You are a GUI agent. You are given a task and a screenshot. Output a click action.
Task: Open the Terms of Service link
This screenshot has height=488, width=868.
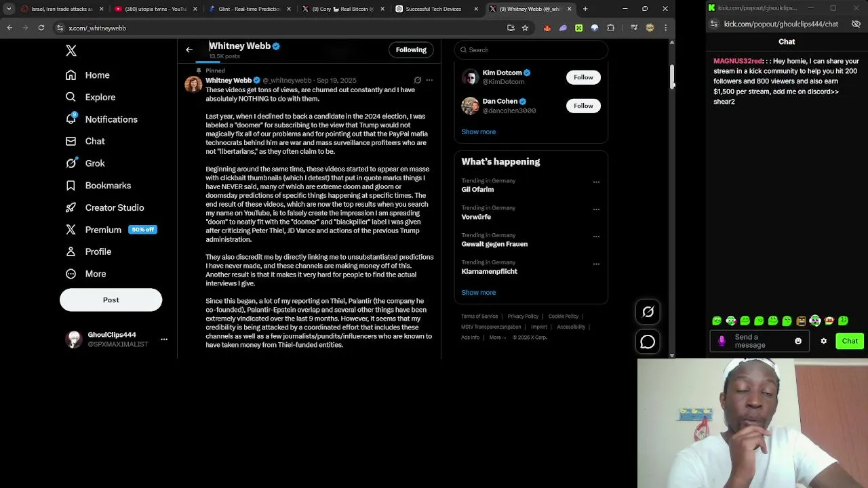point(479,317)
